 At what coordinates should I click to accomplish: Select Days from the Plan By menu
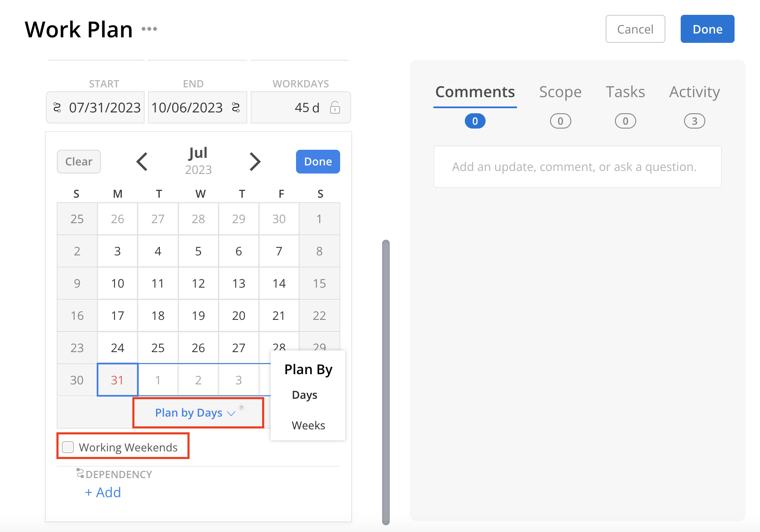304,395
